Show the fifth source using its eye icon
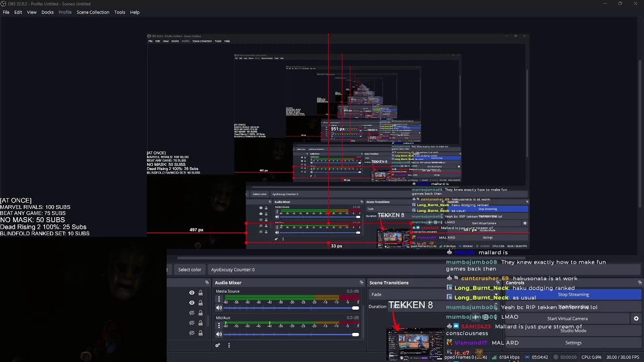The width and height of the screenshot is (644, 362). click(192, 333)
